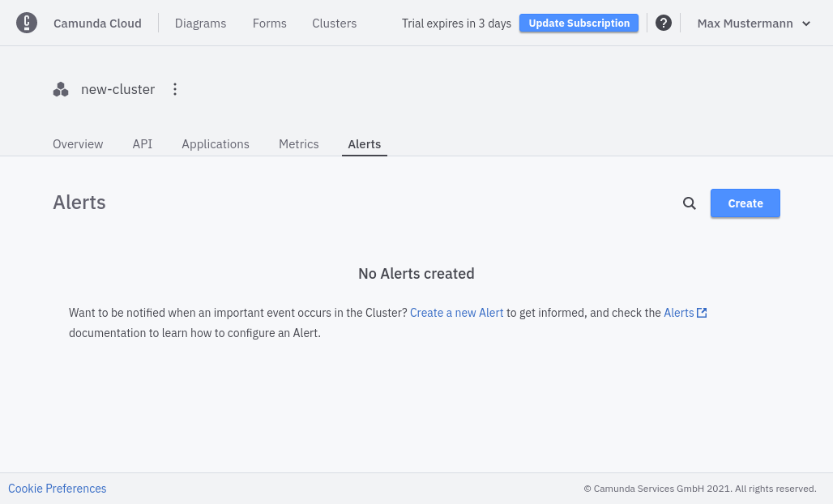Viewport: 833px width, 504px height.
Task: Click the blue Create button
Action: 745,203
